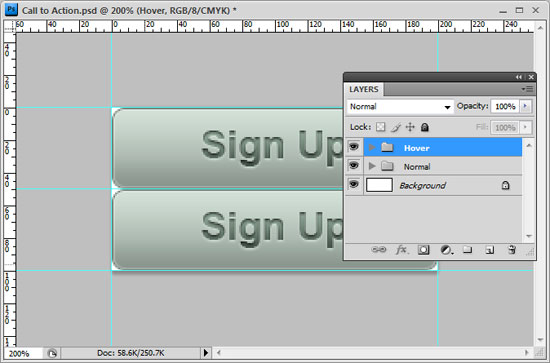The width and height of the screenshot is (550, 363).
Task: Click the ruler origin corner box
Action: (9, 27)
